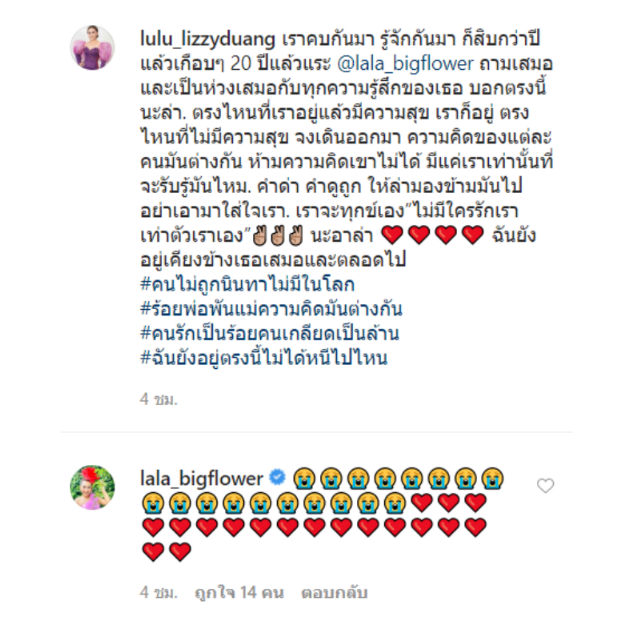Click the victory hand emojis in caption

click(278, 235)
